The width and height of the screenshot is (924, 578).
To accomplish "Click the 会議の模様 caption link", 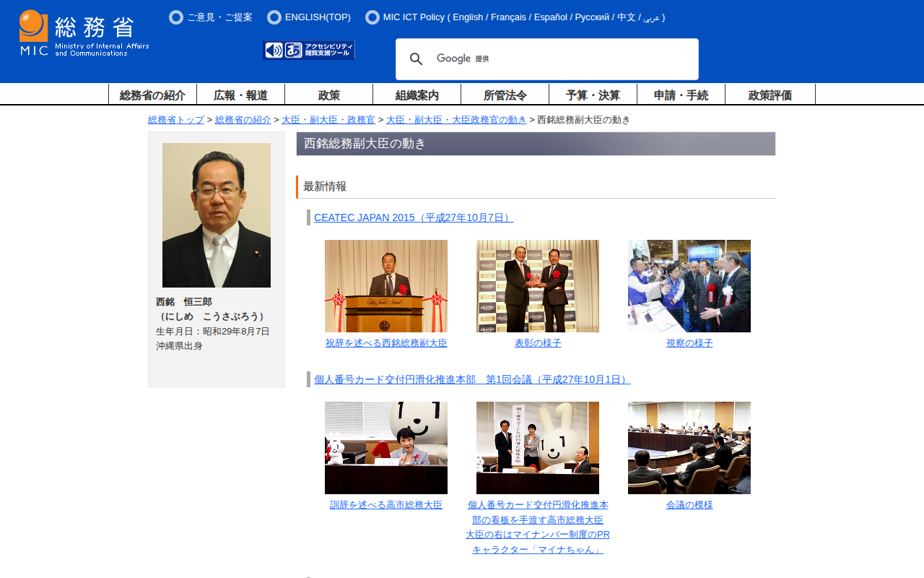I will click(689, 505).
